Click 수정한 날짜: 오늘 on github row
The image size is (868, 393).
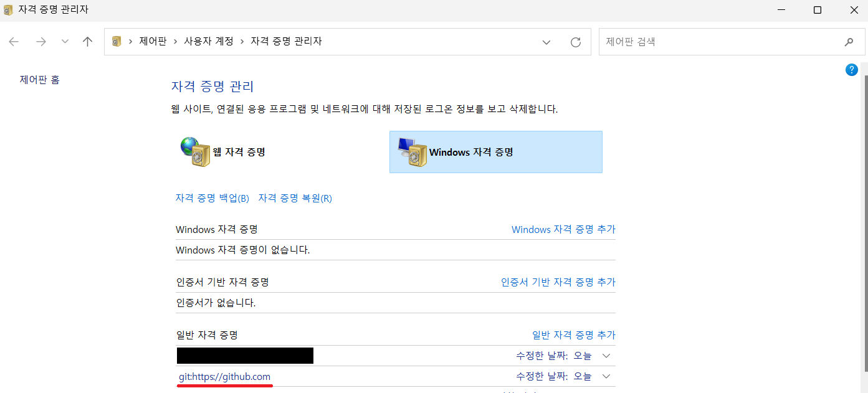(x=553, y=376)
